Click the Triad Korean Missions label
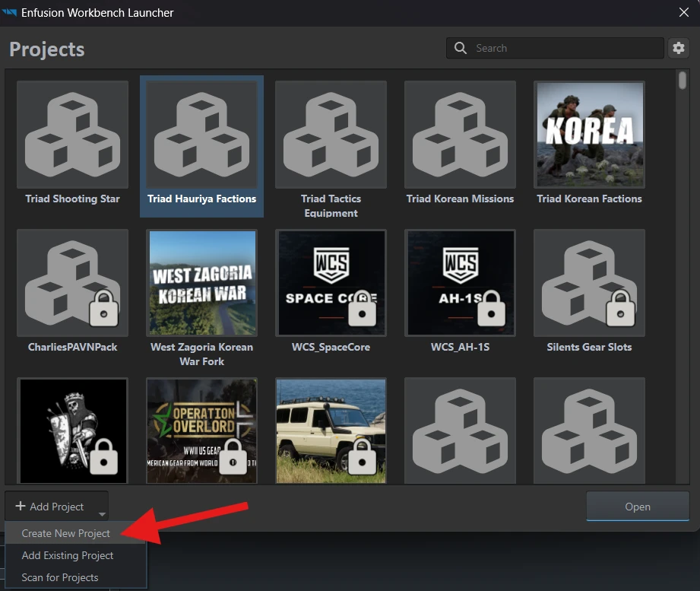This screenshot has width=700, height=591. coord(460,199)
